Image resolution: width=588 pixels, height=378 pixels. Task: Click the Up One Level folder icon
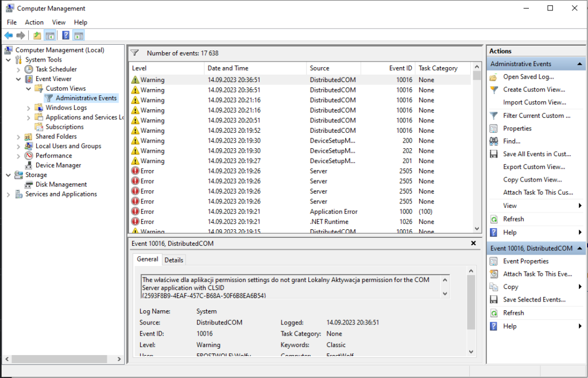[37, 36]
